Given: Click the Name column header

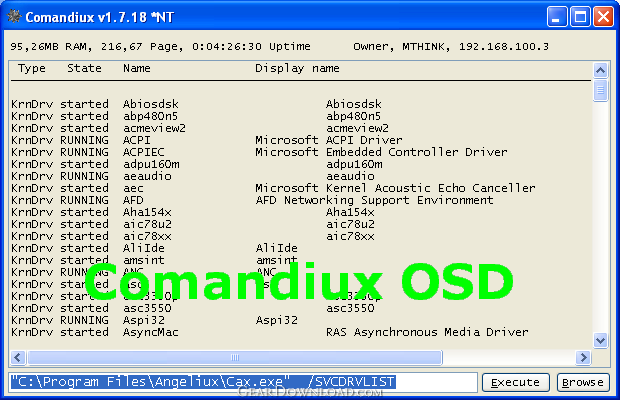Looking at the screenshot, I should (137, 68).
